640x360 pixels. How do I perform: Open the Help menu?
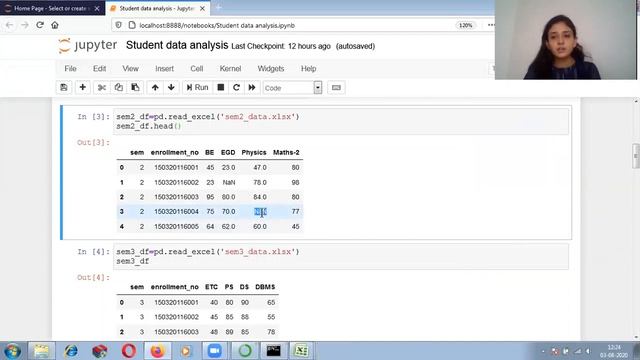(x=309, y=69)
